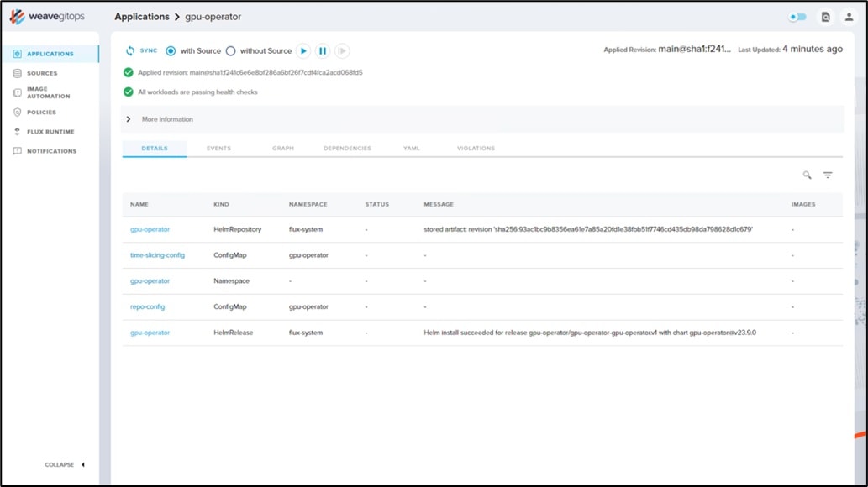Click the pause suspend icon

pyautogui.click(x=323, y=51)
